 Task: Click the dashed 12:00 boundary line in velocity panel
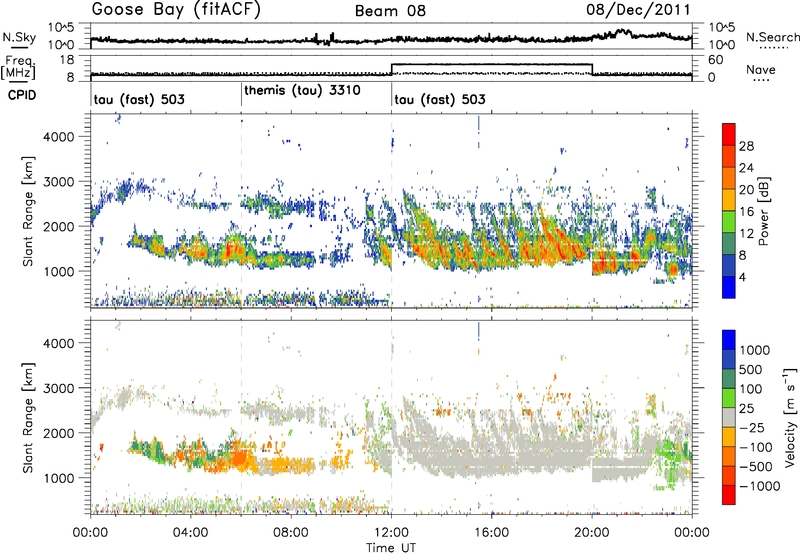coord(391,417)
